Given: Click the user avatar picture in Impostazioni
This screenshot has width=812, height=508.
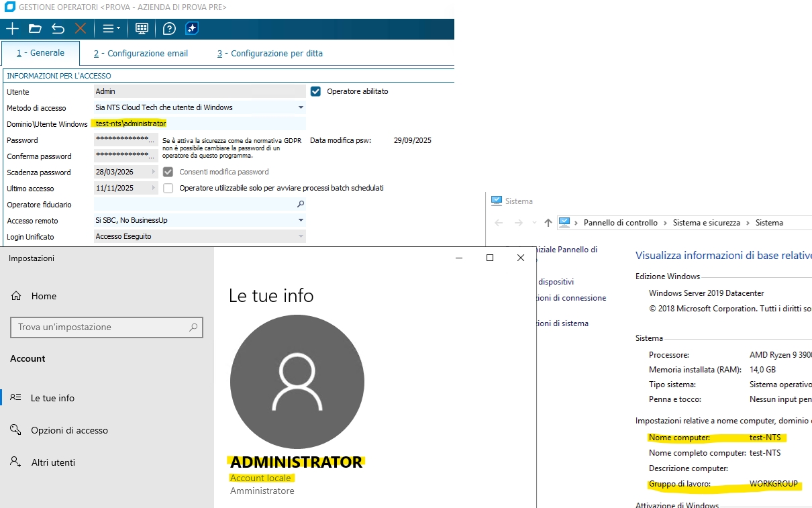Looking at the screenshot, I should tap(297, 381).
